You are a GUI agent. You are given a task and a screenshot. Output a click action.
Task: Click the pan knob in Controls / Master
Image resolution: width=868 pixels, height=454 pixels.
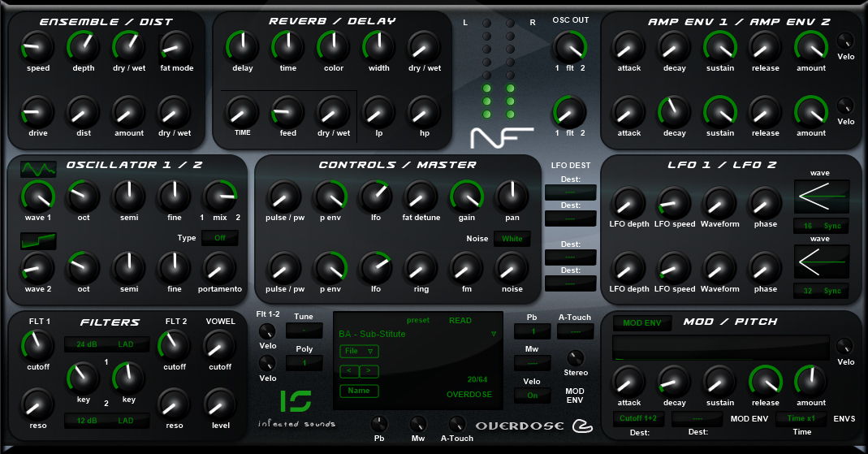click(512, 197)
